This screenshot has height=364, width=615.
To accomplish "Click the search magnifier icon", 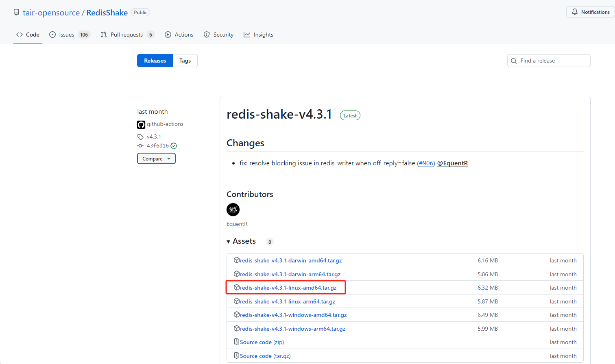I will [514, 61].
